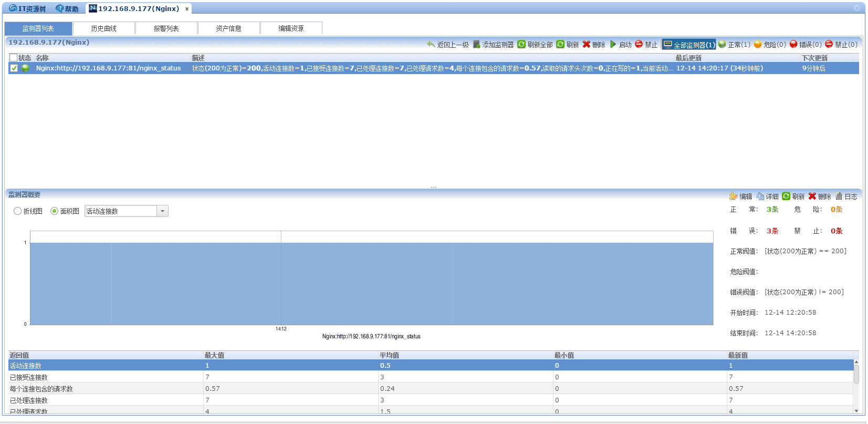Open the 活动连接数 metric dropdown
Viewport: 868px width, 424px height.
[163, 211]
